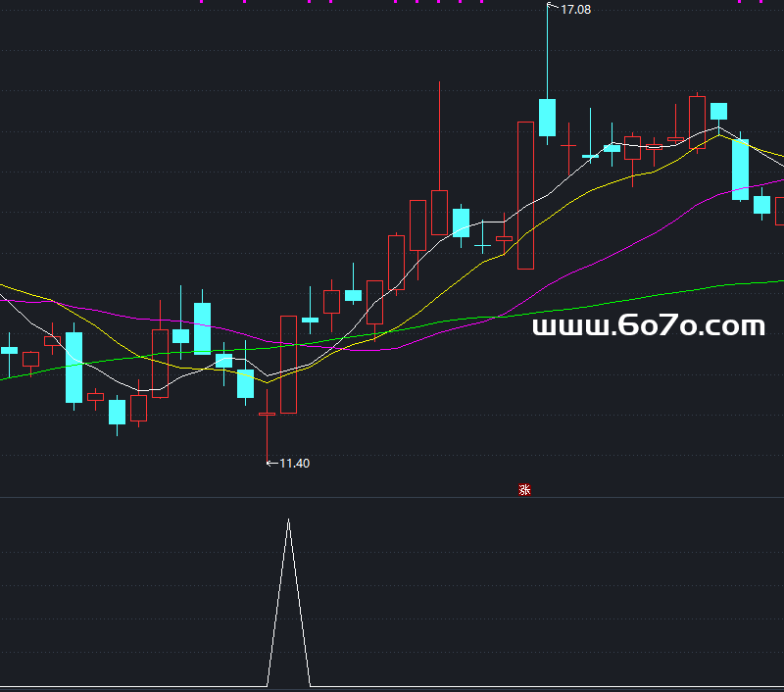Click the 17.08 high price label
Image resolution: width=784 pixels, height=692 pixels.
click(x=575, y=10)
